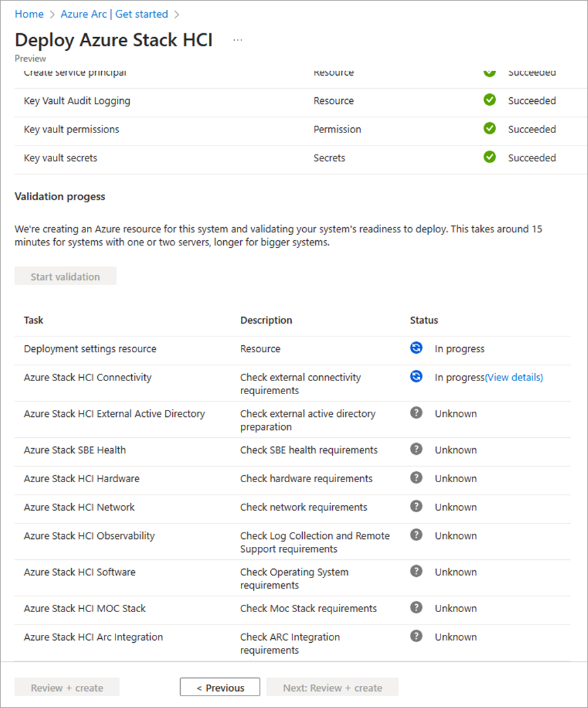The width and height of the screenshot is (588, 708).
Task: Click the Deploy Azure Stack HCI page title
Action: tap(114, 40)
